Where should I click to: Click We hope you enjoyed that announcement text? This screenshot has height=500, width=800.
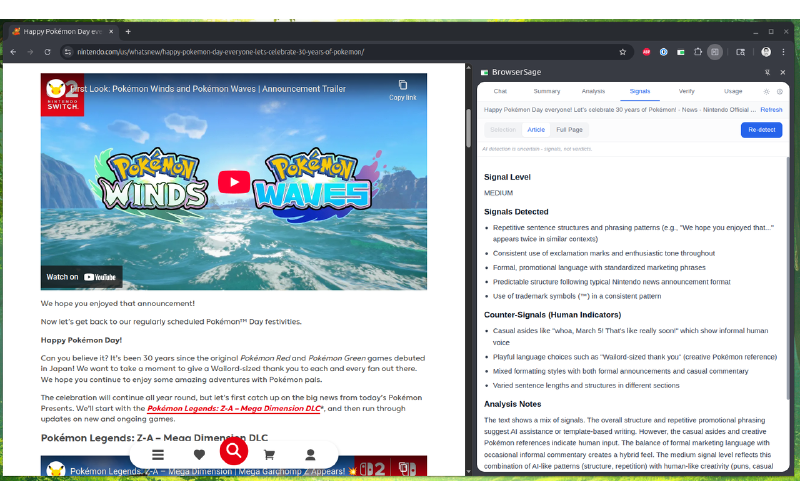click(x=117, y=304)
